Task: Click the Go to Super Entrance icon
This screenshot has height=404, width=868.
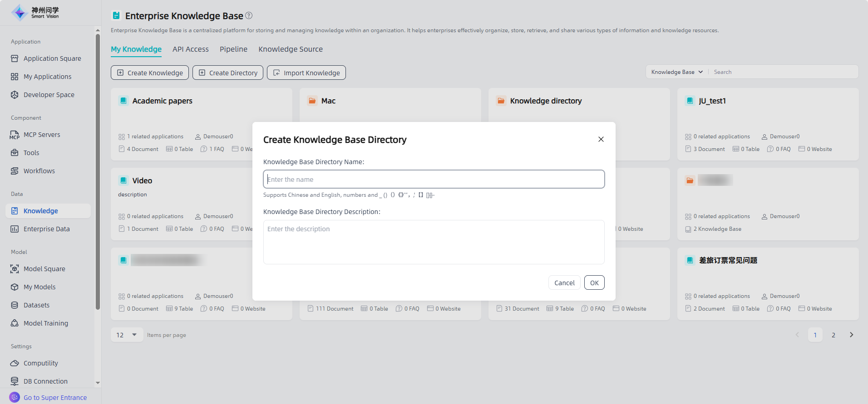Action: click(15, 397)
